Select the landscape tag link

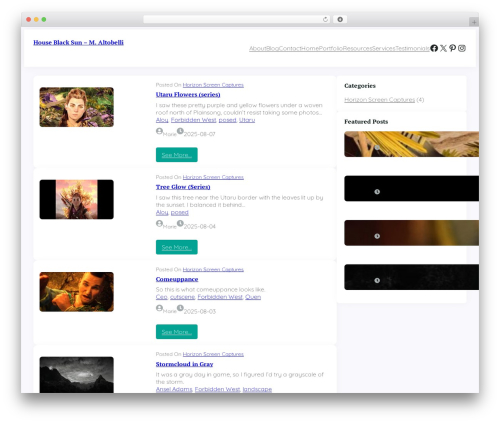257,389
